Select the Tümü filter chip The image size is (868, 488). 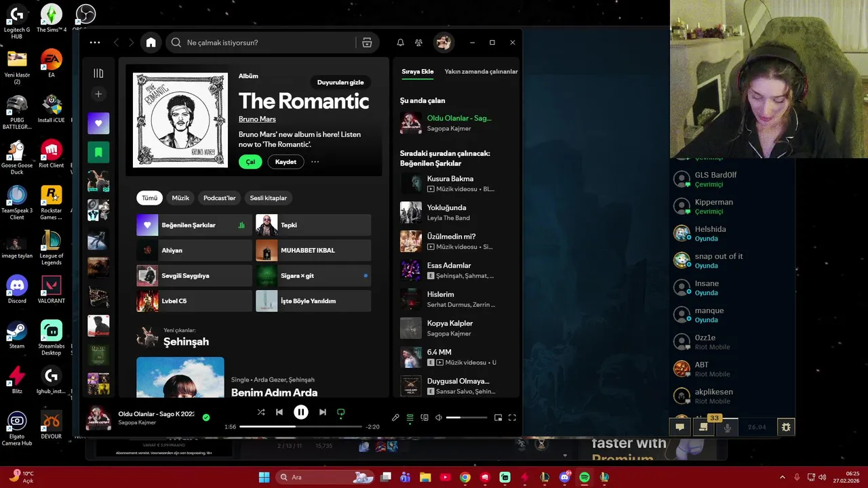tap(150, 198)
